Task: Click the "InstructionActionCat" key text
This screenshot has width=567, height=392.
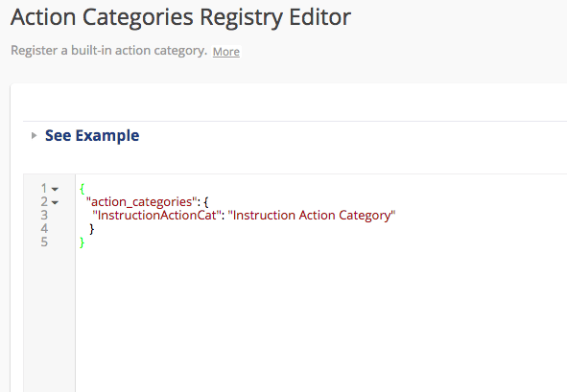Action: coord(156,216)
